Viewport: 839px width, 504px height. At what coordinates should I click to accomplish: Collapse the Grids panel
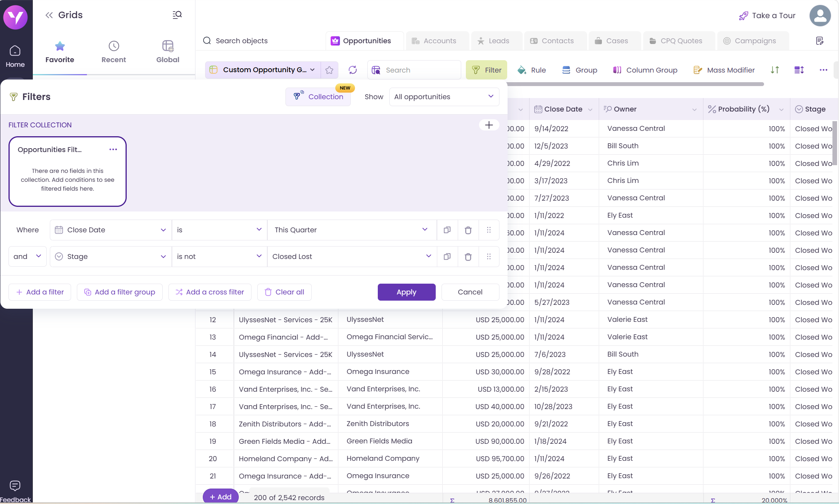pos(49,15)
